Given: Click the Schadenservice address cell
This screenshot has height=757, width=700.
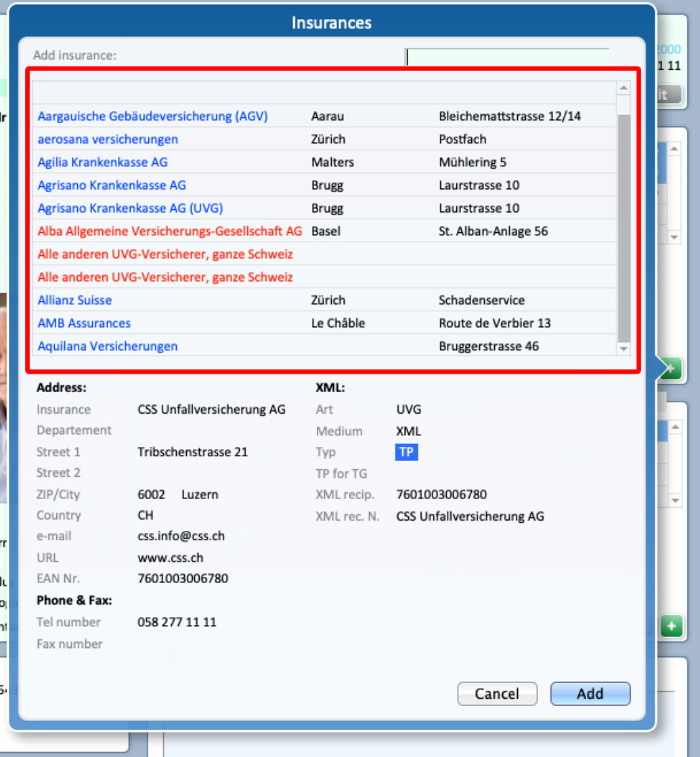Looking at the screenshot, I should 482,300.
